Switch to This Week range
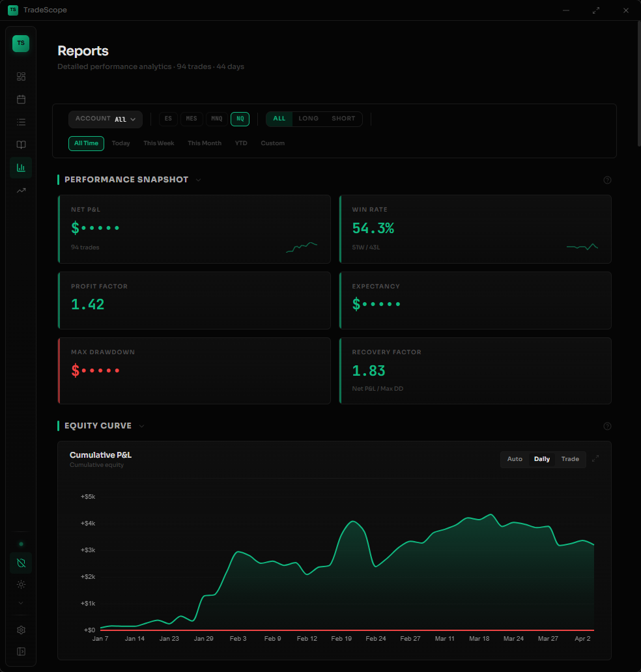Screen dimensions: 641x672 [159, 143]
